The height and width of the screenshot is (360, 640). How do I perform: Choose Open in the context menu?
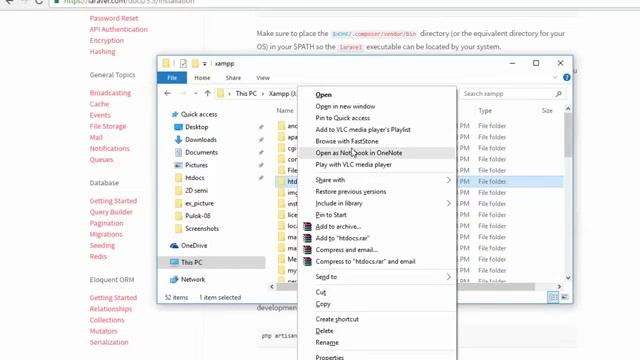tap(323, 95)
